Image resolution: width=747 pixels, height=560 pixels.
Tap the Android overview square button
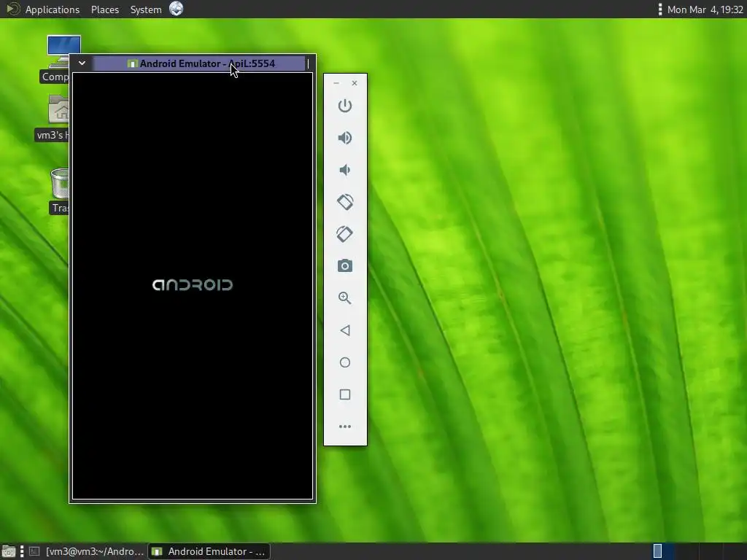point(345,394)
